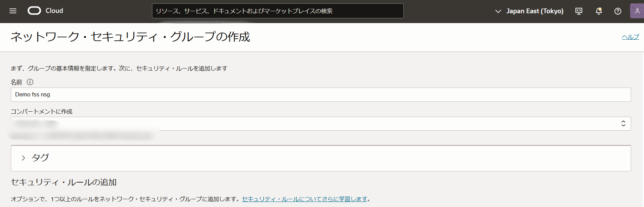This screenshot has height=207, width=644.
Task: Open the ヘルプ link
Action: tap(630, 37)
